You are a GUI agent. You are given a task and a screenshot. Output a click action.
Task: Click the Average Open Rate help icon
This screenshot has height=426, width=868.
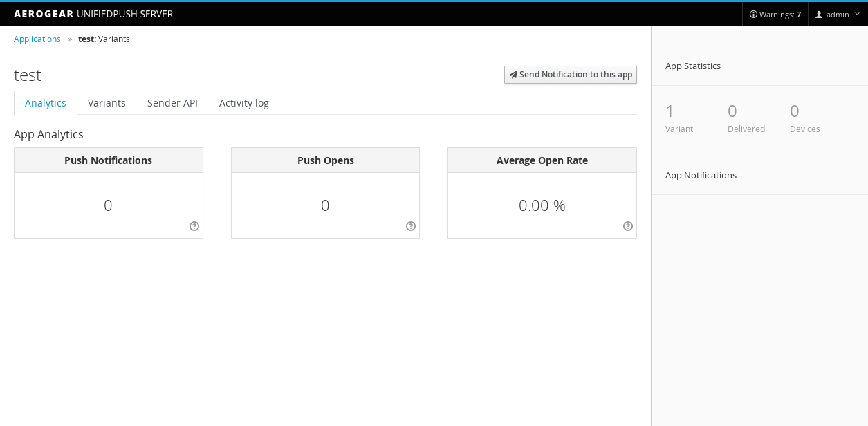pos(628,226)
